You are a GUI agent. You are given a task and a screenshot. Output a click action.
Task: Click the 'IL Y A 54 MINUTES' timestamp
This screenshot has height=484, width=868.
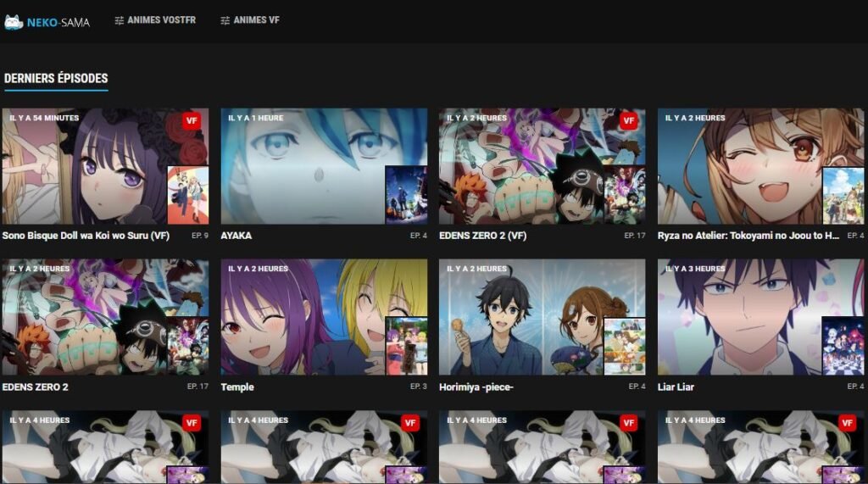tap(44, 118)
